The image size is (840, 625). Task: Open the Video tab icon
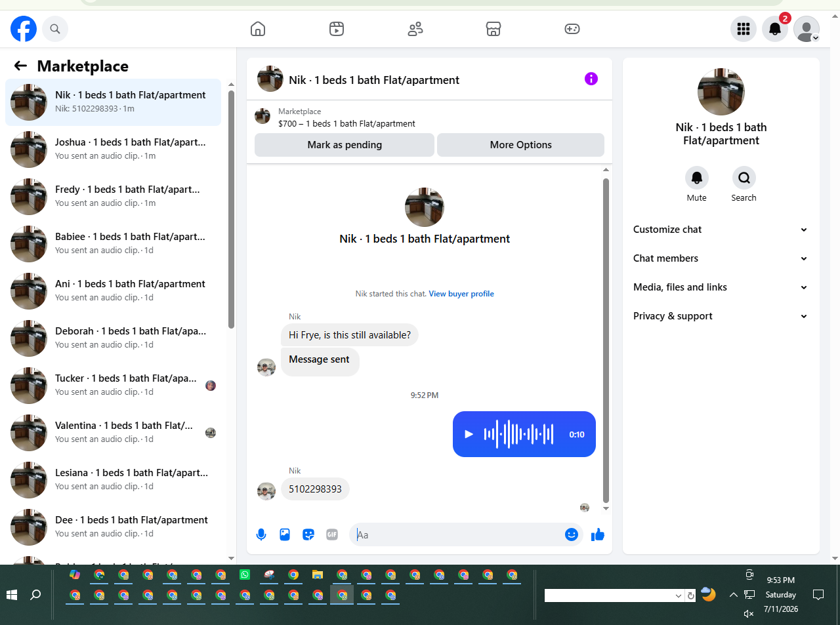[337, 29]
